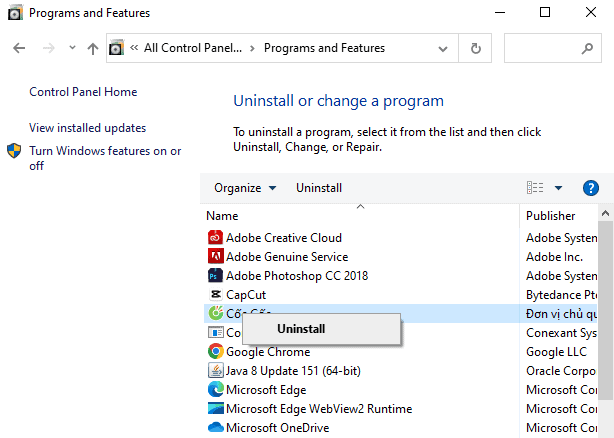Open the Organize dropdown menu

(245, 188)
